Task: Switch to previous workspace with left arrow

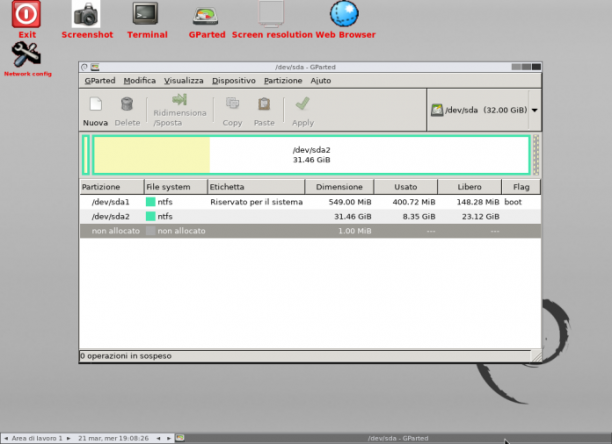Action: coord(6,439)
